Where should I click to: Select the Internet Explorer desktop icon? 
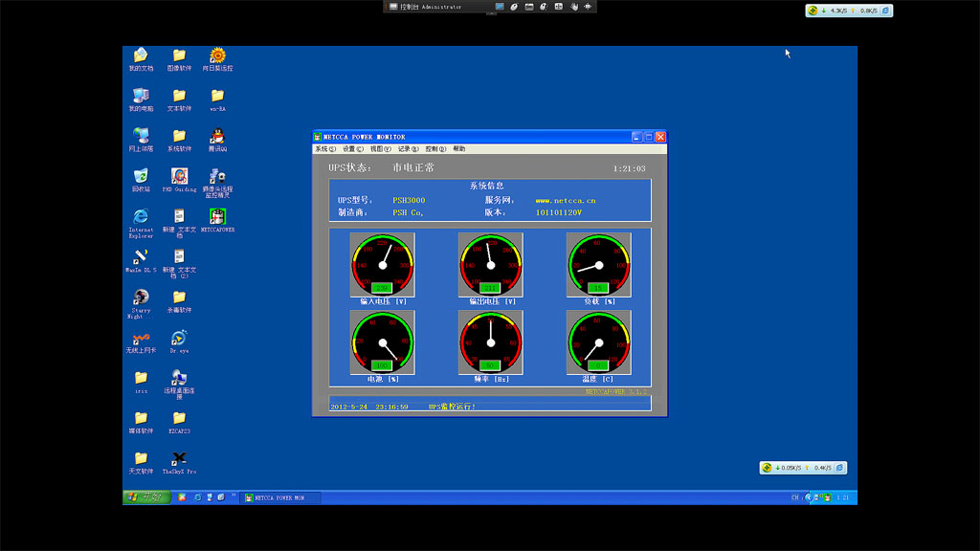[141, 224]
